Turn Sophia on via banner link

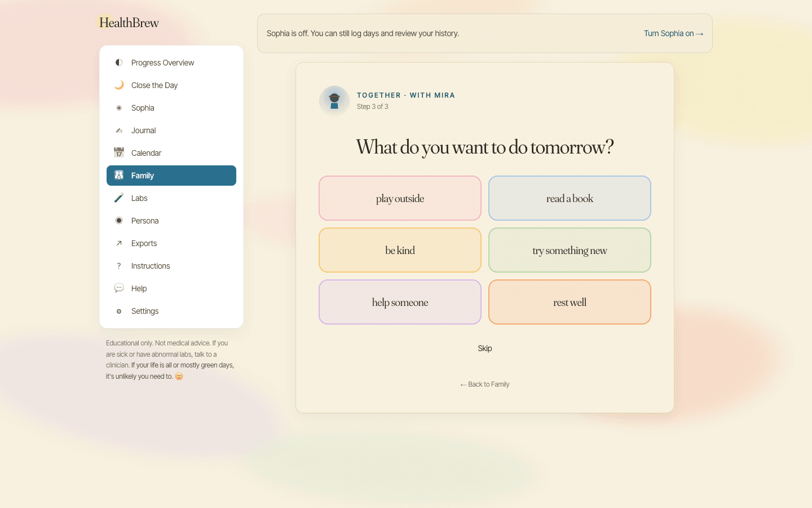coord(673,33)
